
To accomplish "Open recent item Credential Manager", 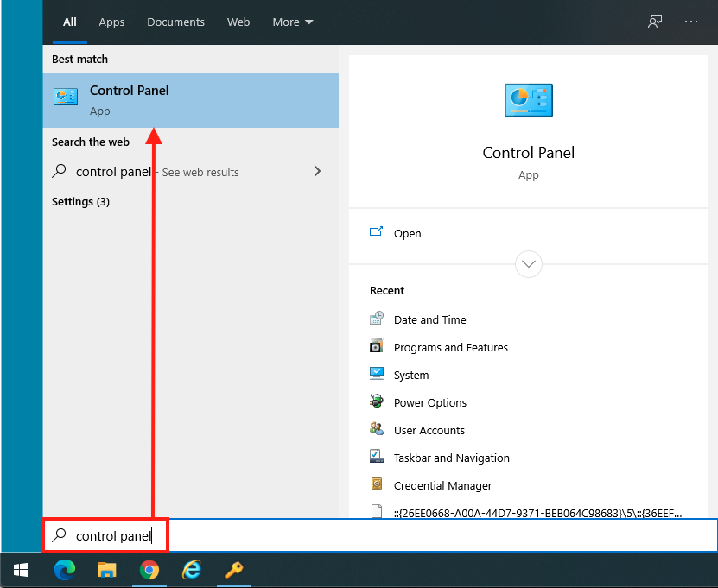I will [442, 485].
